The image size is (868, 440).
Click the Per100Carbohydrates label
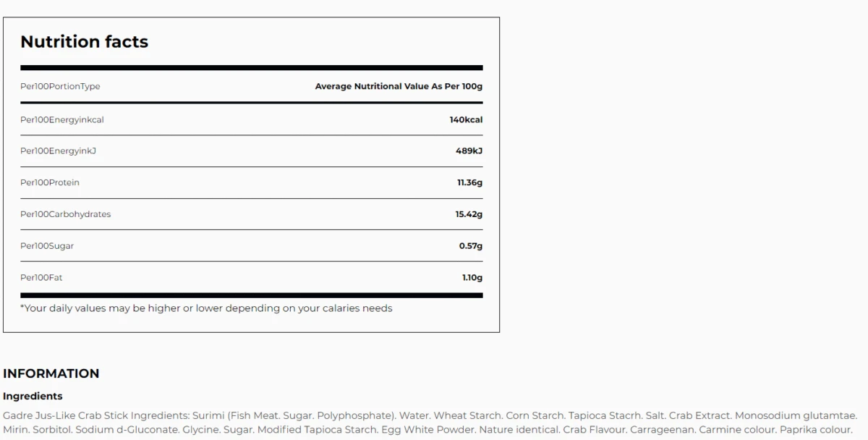click(66, 214)
